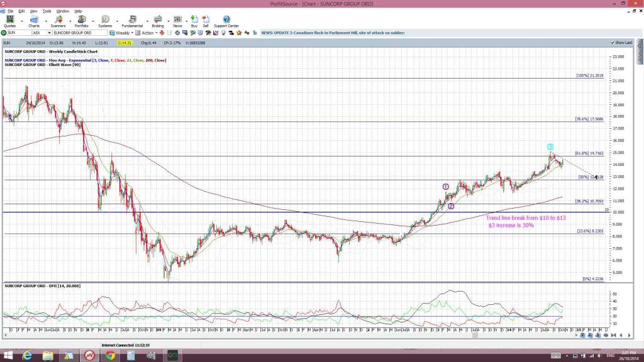
Task: Click the green Go icon beside SUN code
Action: coord(4,33)
